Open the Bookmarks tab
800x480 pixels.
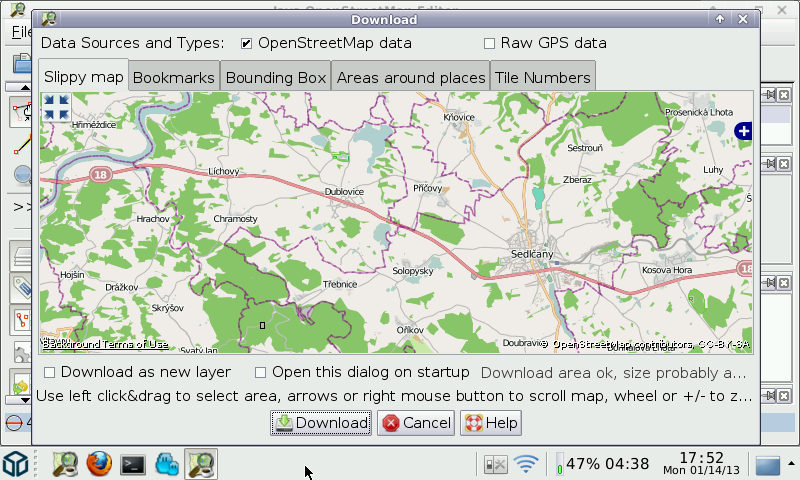[174, 77]
